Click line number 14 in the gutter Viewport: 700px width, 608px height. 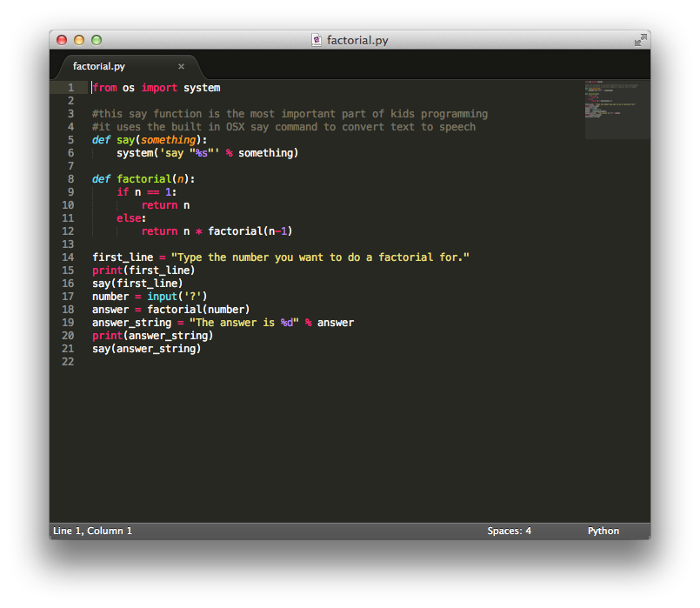[x=68, y=257]
